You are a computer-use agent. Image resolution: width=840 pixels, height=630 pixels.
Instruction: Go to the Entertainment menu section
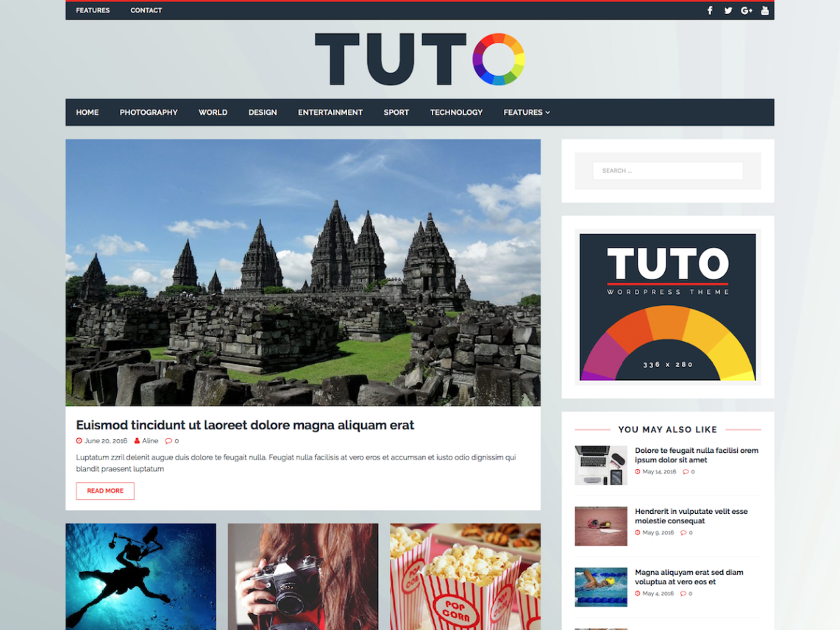330,112
